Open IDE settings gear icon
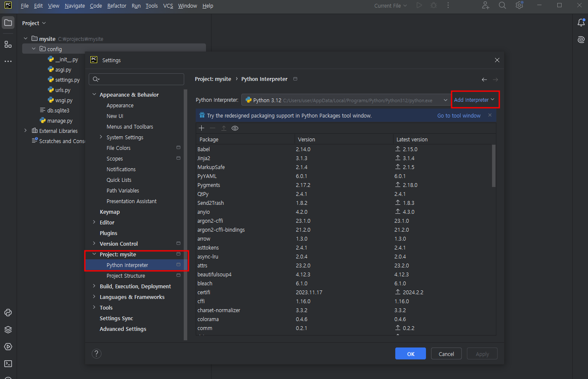 pyautogui.click(x=519, y=5)
